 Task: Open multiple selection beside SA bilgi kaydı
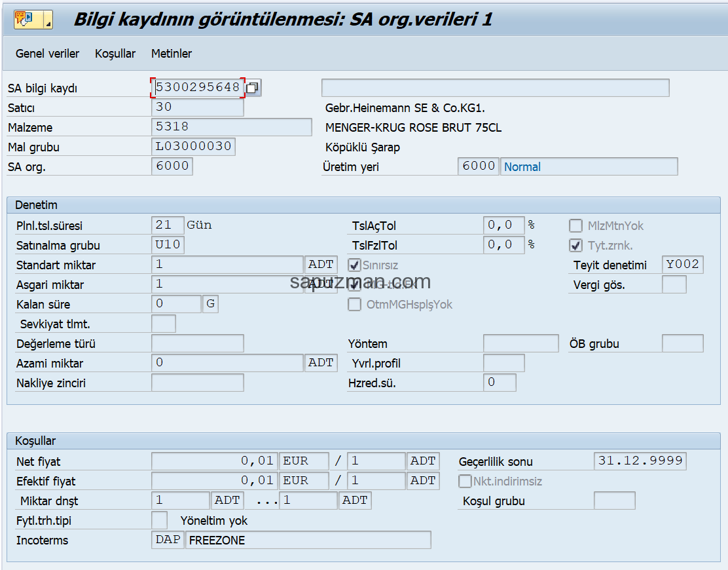click(253, 87)
